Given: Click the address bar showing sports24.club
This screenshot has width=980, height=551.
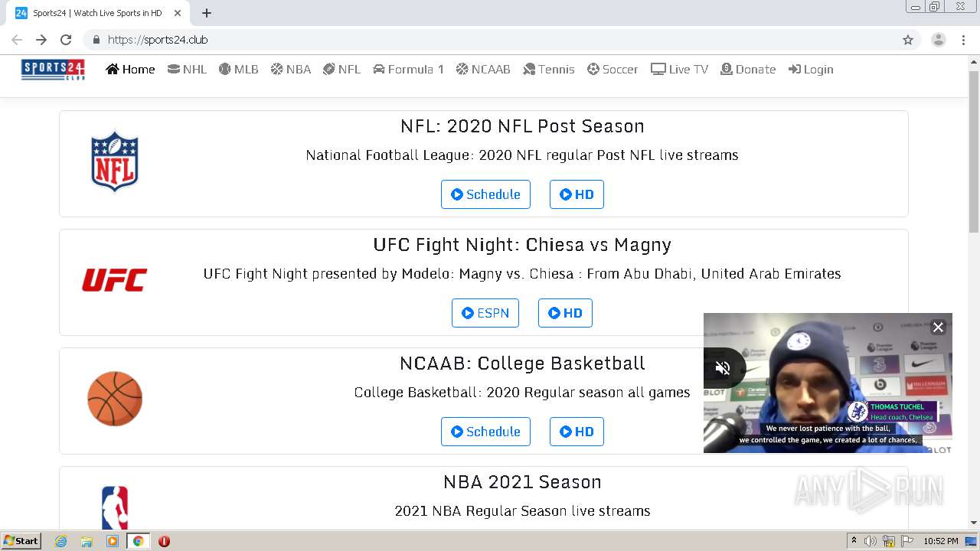Looking at the screenshot, I should point(502,40).
